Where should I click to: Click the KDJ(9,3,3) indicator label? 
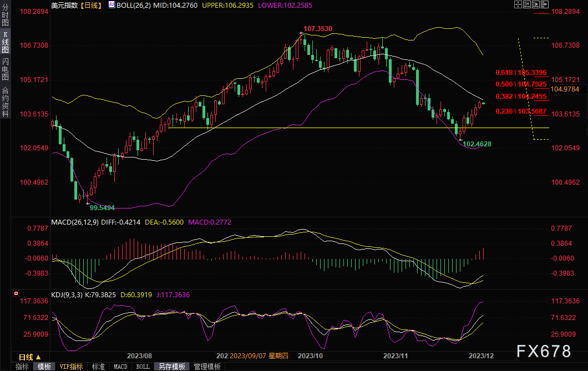(x=67, y=295)
